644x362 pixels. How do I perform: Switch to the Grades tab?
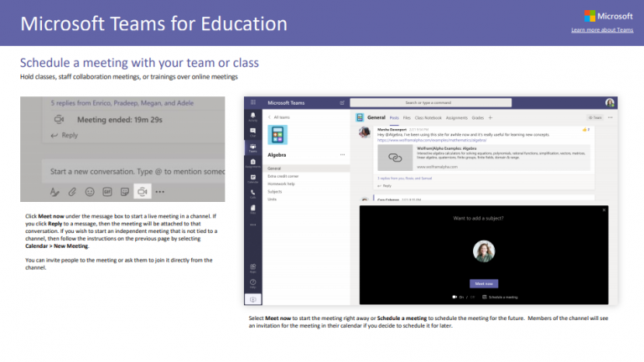pos(478,118)
